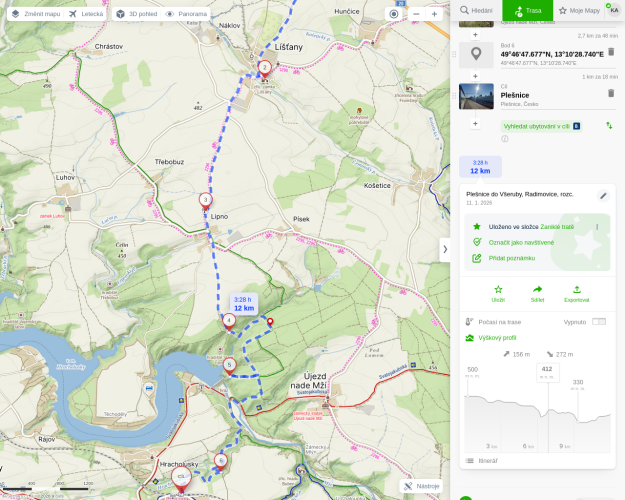This screenshot has height=500, width=625.
Task: Switch to the Hledání tab
Action: (476, 10)
